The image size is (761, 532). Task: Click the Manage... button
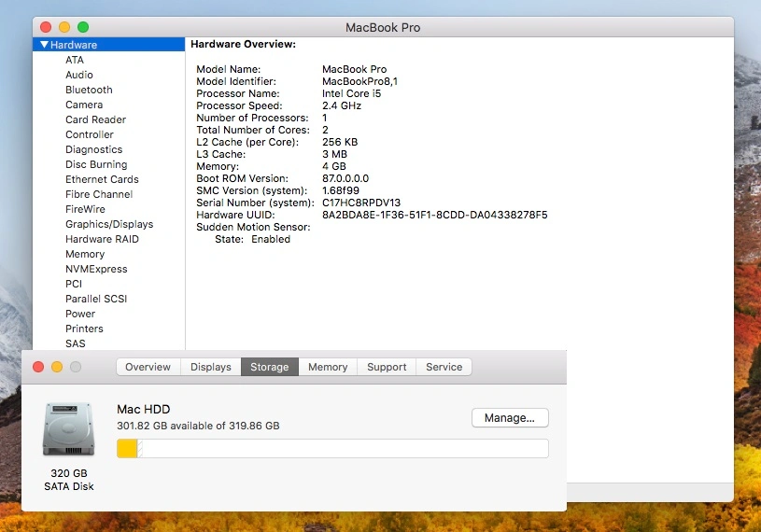[510, 417]
